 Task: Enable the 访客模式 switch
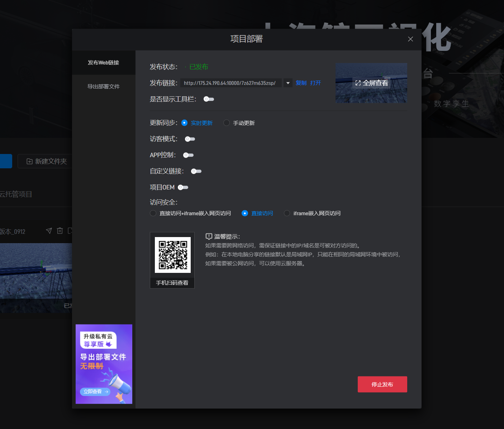(190, 139)
